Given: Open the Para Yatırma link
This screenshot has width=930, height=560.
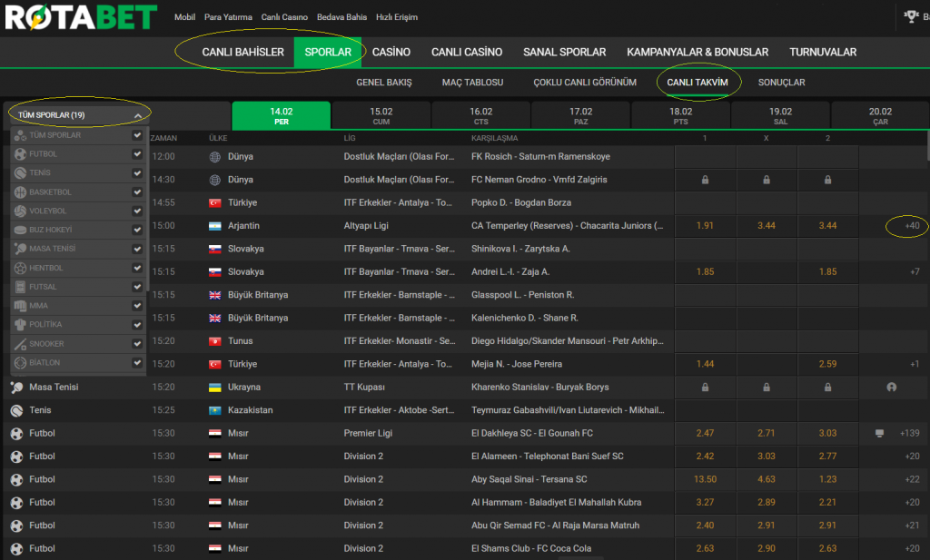Looking at the screenshot, I should [x=228, y=17].
